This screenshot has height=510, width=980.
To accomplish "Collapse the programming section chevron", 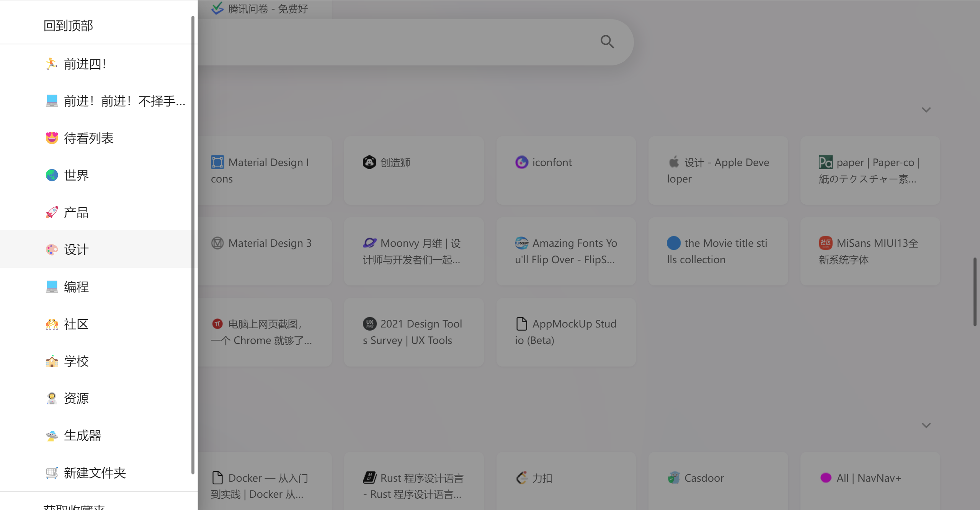I will [x=926, y=425].
